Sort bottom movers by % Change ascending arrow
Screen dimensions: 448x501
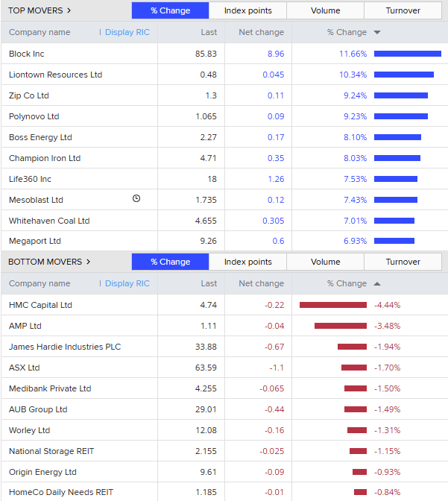click(377, 284)
